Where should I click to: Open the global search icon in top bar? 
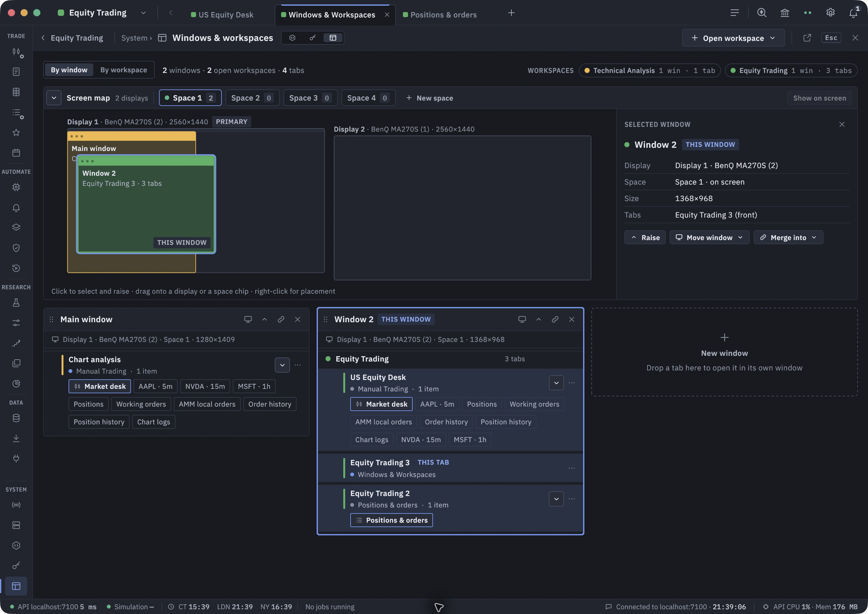click(762, 13)
